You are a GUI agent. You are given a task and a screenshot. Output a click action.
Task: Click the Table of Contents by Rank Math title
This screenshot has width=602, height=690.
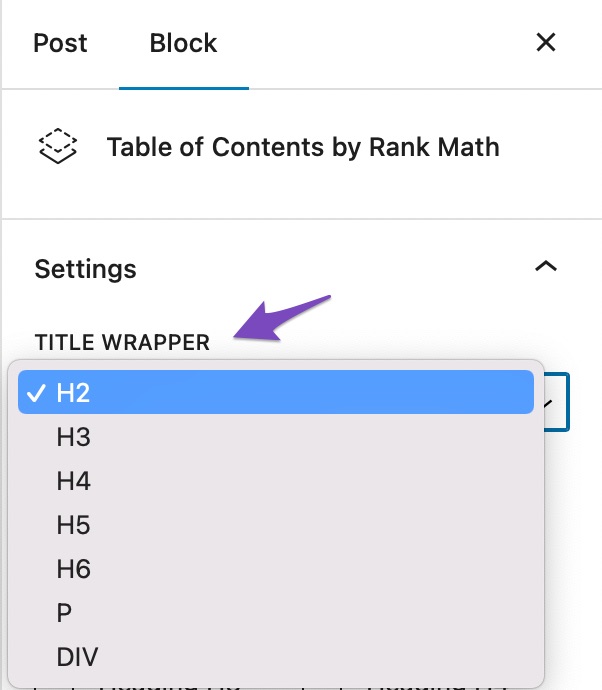(303, 148)
